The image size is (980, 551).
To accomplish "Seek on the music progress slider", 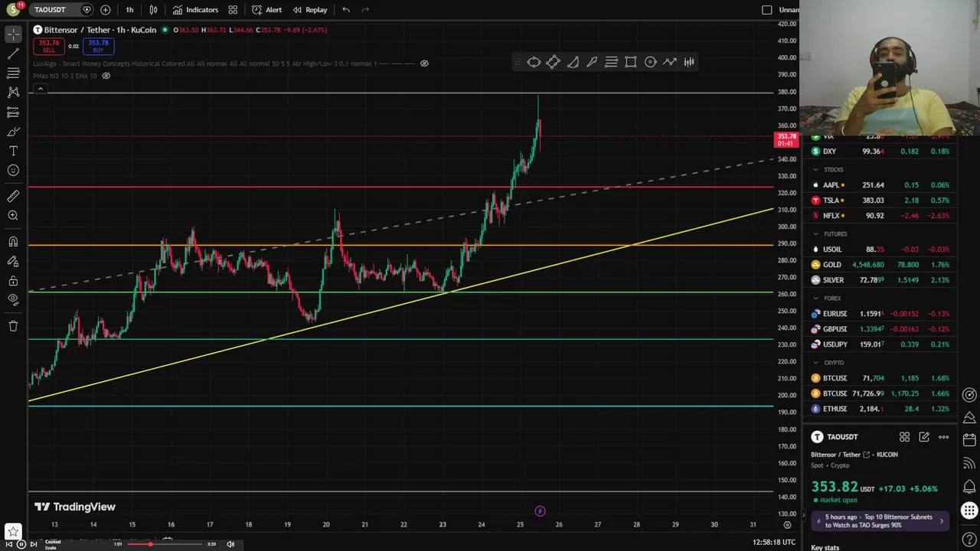I will pyautogui.click(x=165, y=544).
